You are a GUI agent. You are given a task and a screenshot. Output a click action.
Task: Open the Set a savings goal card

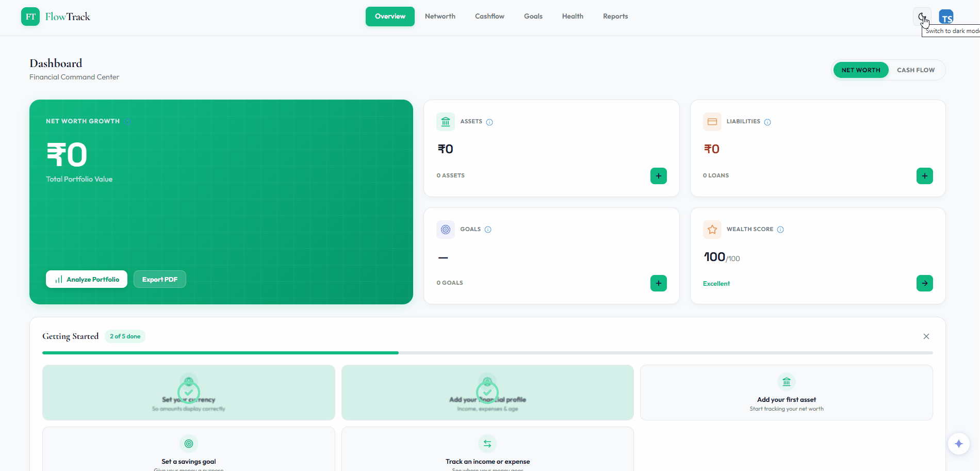coord(189,449)
